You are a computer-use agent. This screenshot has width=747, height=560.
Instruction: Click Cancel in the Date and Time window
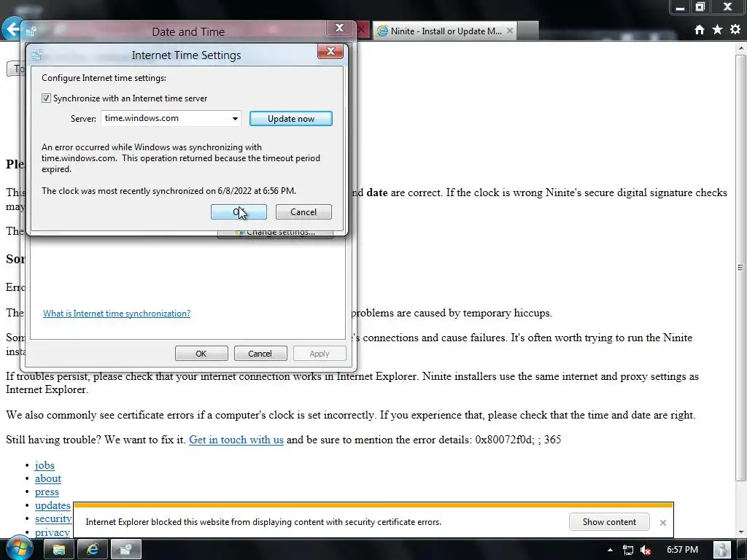(x=260, y=354)
